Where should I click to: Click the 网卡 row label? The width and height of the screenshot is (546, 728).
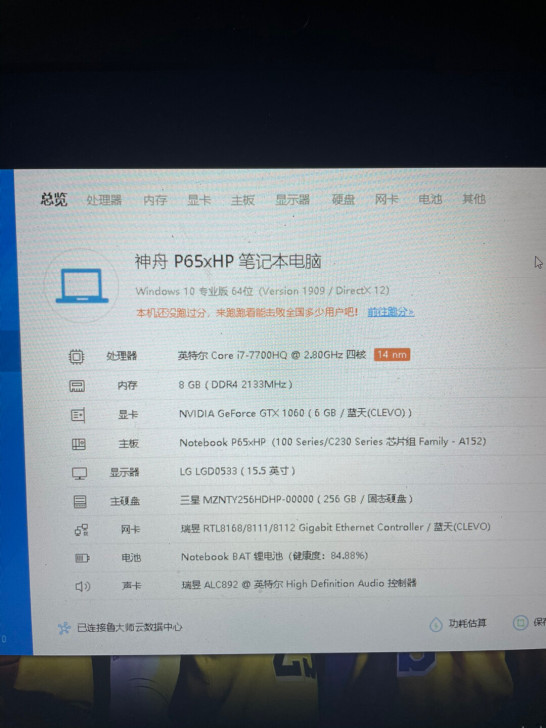130,529
